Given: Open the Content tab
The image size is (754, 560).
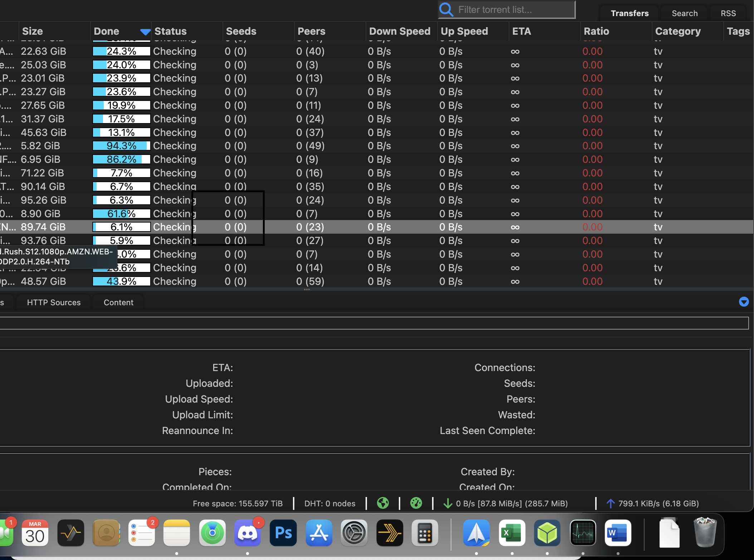Looking at the screenshot, I should (118, 302).
